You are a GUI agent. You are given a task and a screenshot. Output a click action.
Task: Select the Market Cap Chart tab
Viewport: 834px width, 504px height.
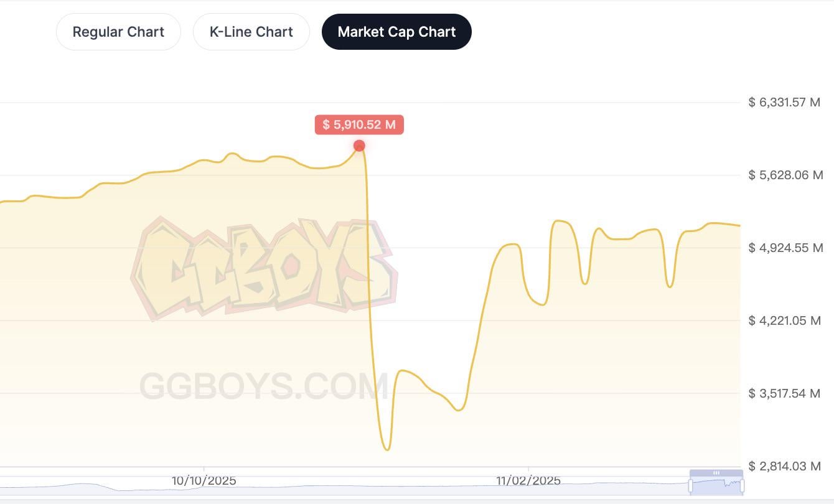point(396,32)
